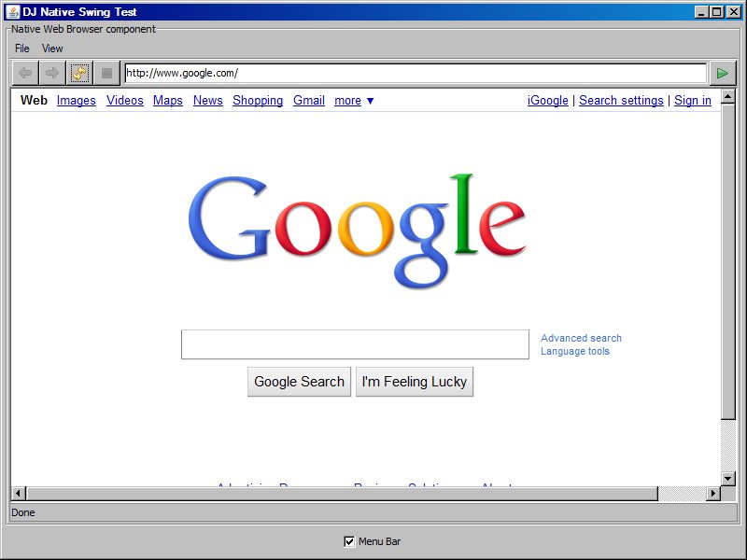The image size is (747, 560).
Task: Click the Java app icon in title bar
Action: [14, 12]
